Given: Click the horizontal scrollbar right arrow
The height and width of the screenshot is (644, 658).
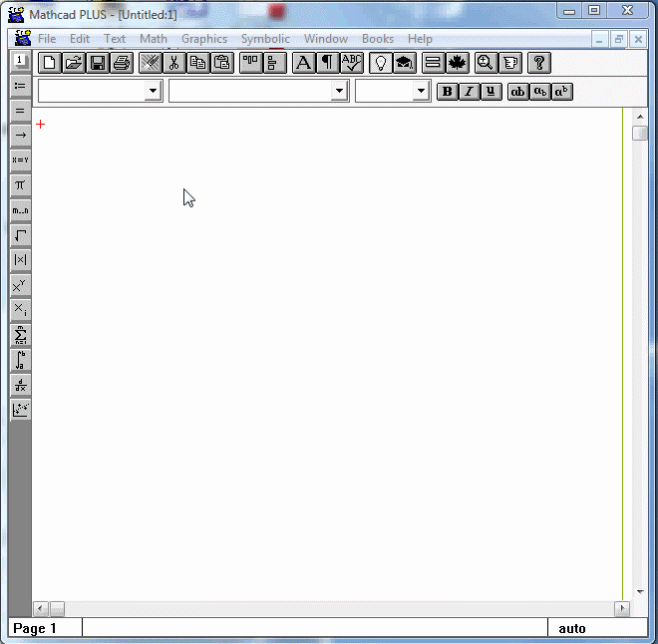Looking at the screenshot, I should pyautogui.click(x=623, y=608).
